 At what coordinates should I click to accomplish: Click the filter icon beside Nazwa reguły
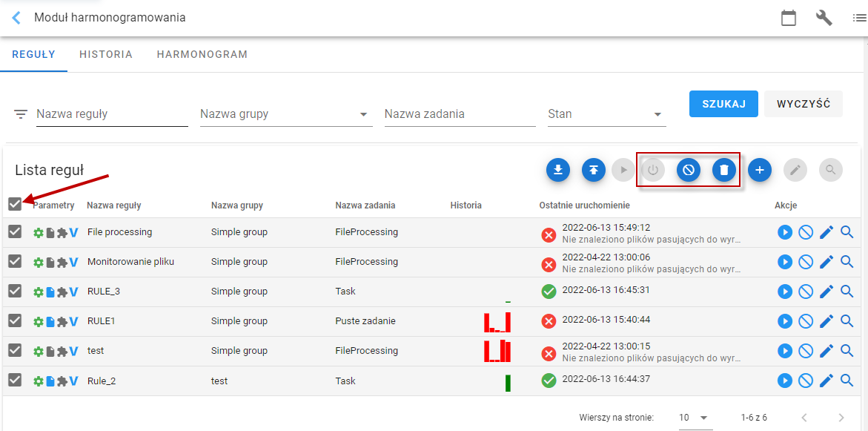coord(21,115)
